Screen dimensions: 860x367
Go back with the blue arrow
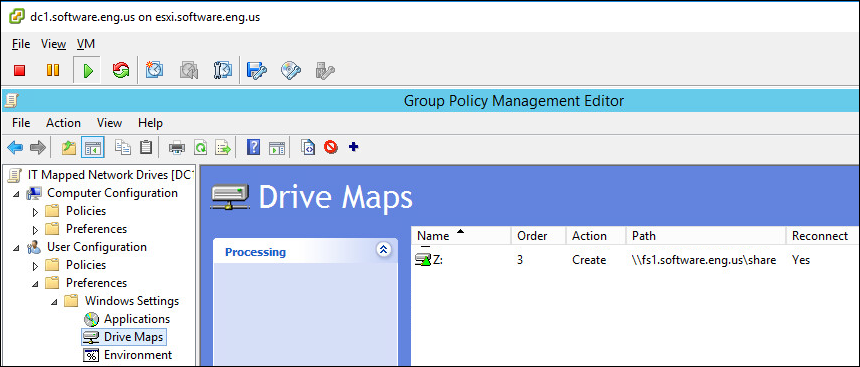tap(15, 147)
